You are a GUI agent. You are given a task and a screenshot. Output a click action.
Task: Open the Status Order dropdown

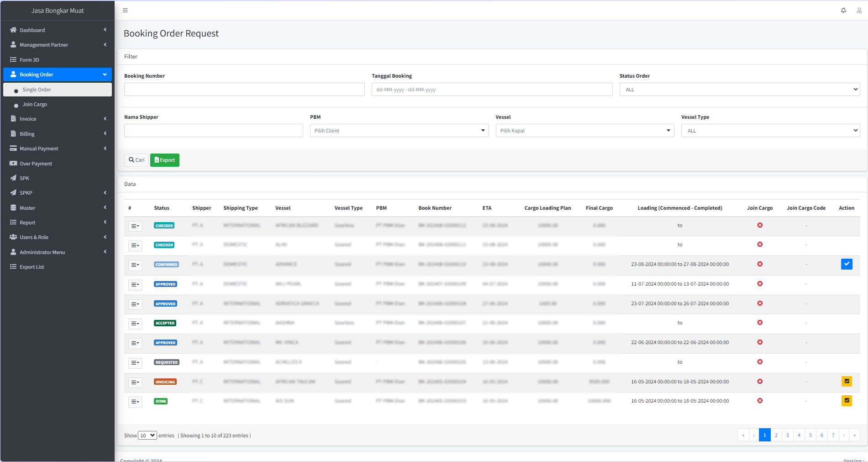tap(740, 89)
